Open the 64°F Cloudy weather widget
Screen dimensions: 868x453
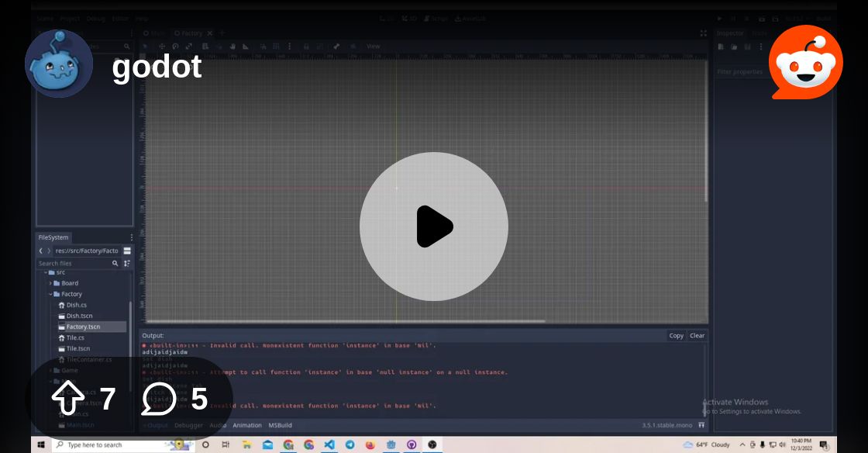point(706,444)
